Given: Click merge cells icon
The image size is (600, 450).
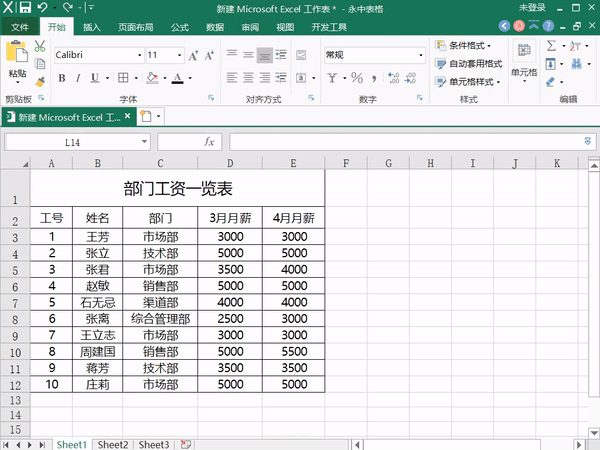Looking at the screenshot, I should (x=301, y=78).
